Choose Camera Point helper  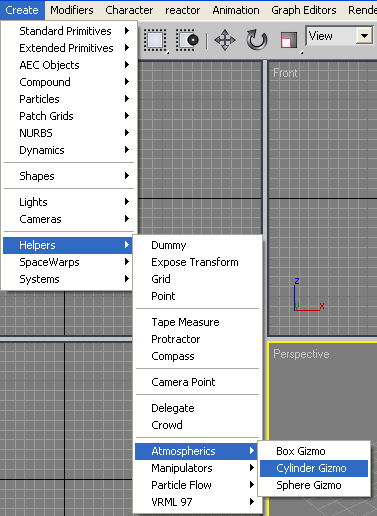(197, 382)
